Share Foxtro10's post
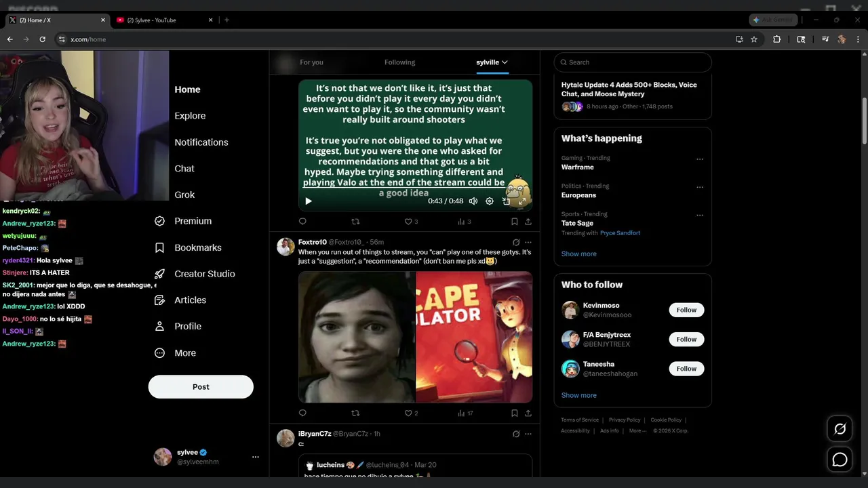The image size is (868, 488). click(528, 413)
